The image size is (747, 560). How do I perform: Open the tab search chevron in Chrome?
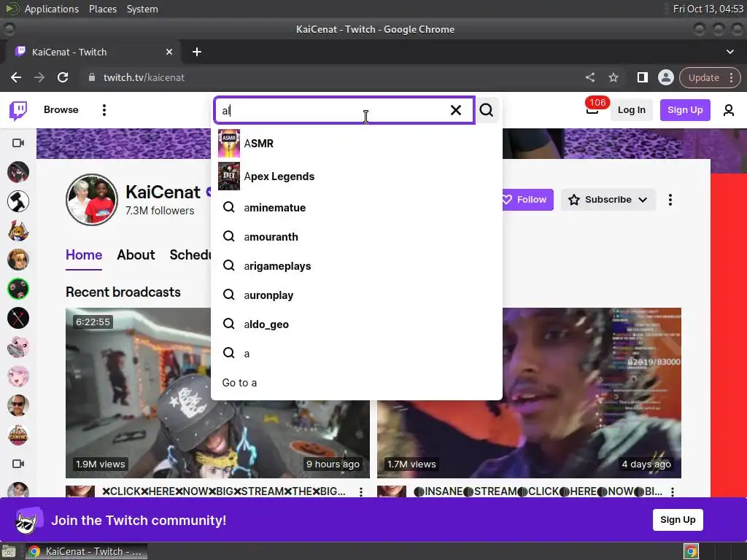tap(729, 52)
